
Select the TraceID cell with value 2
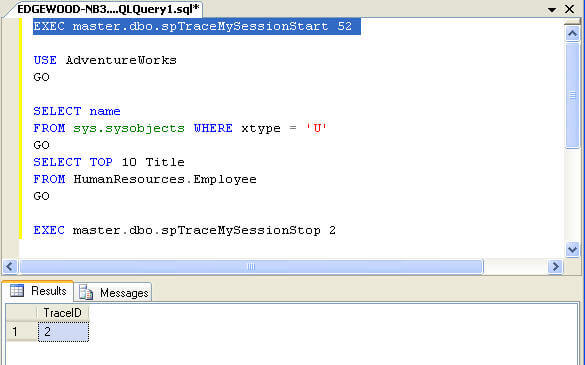pyautogui.click(x=63, y=332)
